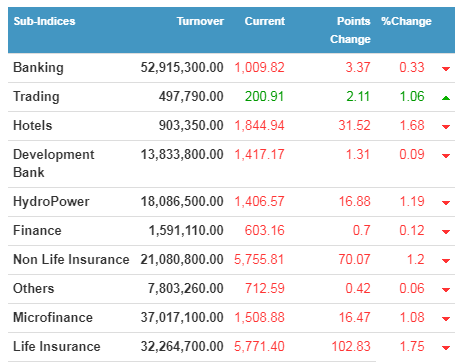
Task: Open the Life Insurance sub-index row
Action: 231,347
